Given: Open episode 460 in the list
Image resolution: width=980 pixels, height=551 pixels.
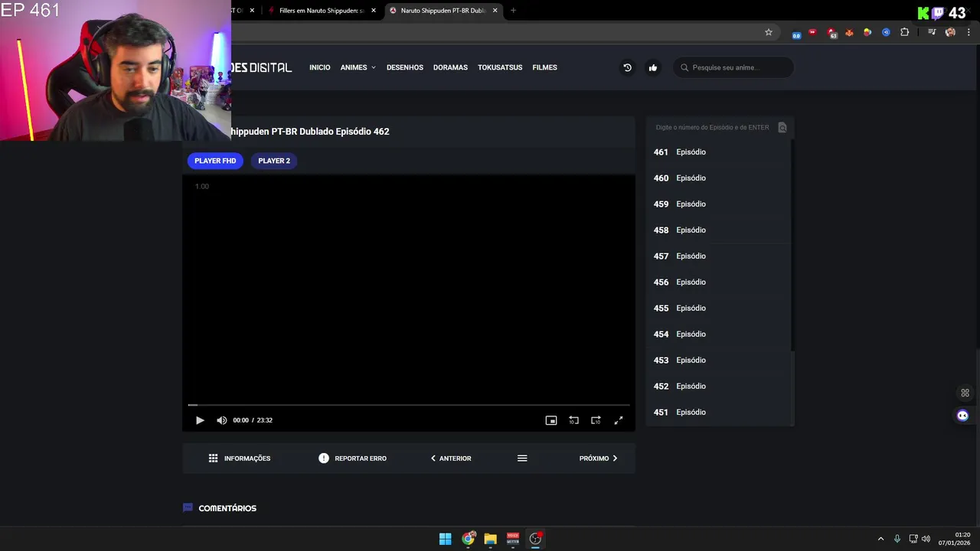Looking at the screenshot, I should coord(718,178).
